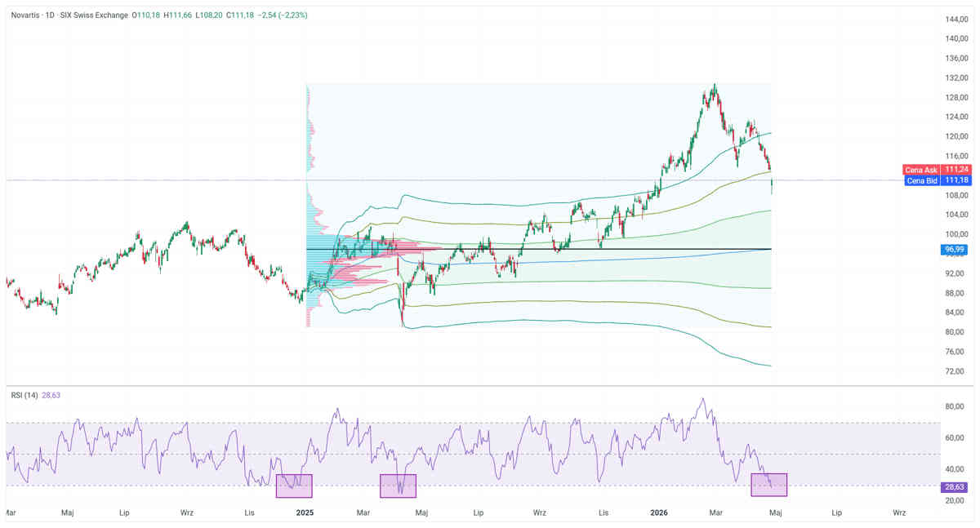Select the rightmost purple RSI rectangle

coord(768,485)
